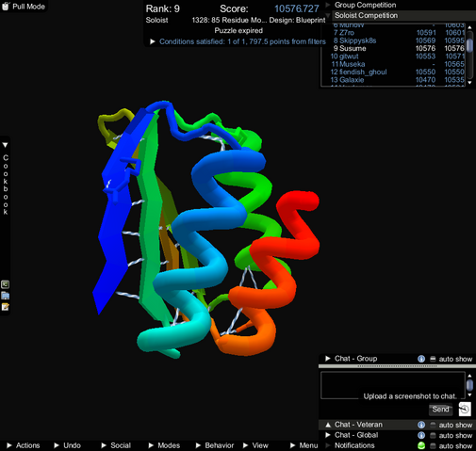Viewport: 476px width, 451px height.
Task: Open the Actions menu
Action: click(x=24, y=445)
